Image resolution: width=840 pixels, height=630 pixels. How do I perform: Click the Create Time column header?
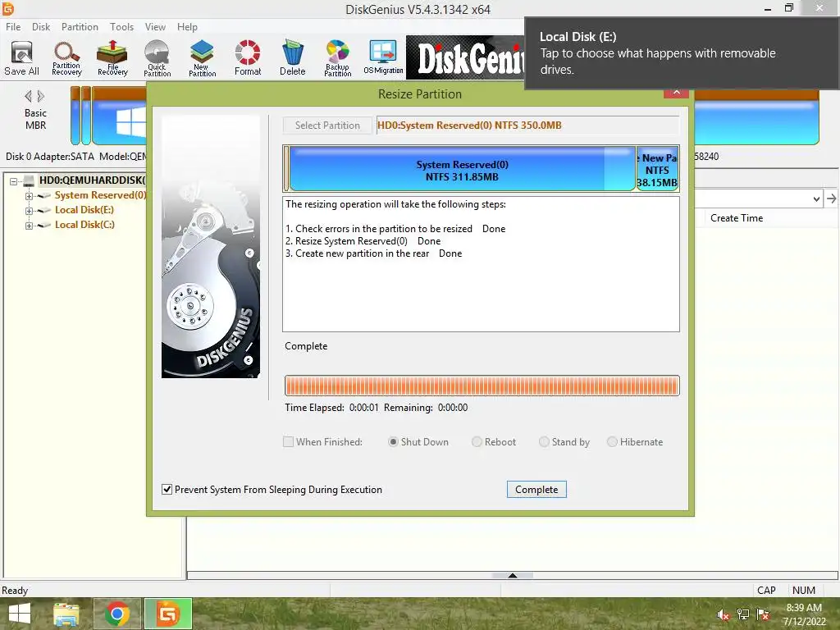click(x=736, y=218)
